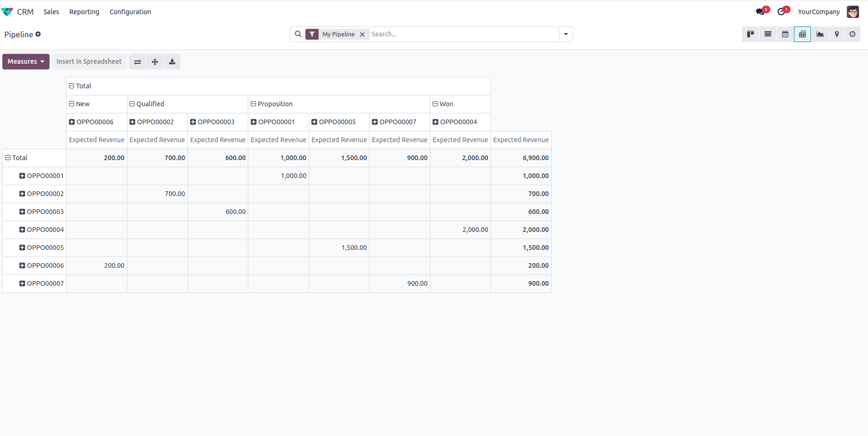Flip the pivot axis
868x436 pixels.
[137, 62]
